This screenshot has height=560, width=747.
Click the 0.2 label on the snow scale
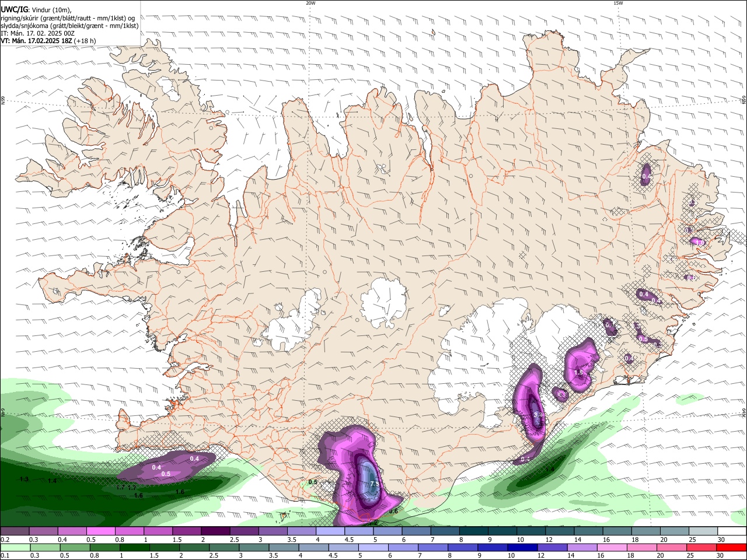tap(5, 540)
